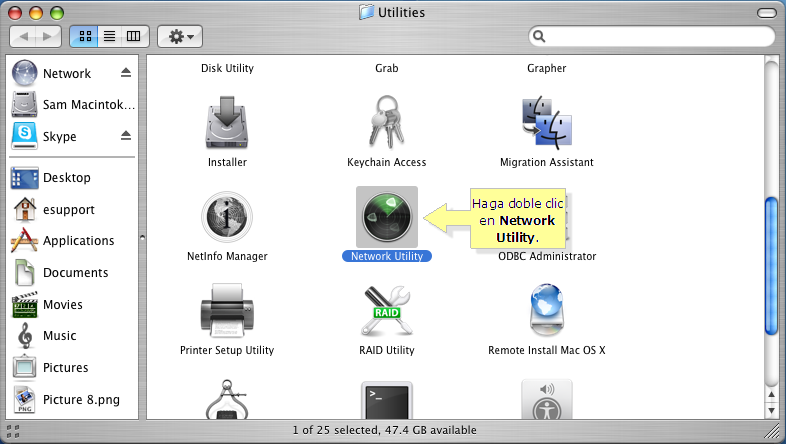Click the Grapher label

(546, 68)
